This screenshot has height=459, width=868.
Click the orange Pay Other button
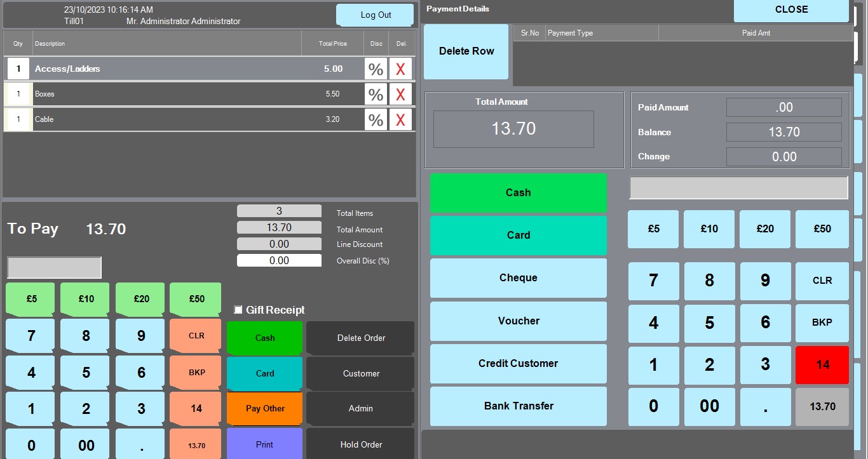coord(264,408)
